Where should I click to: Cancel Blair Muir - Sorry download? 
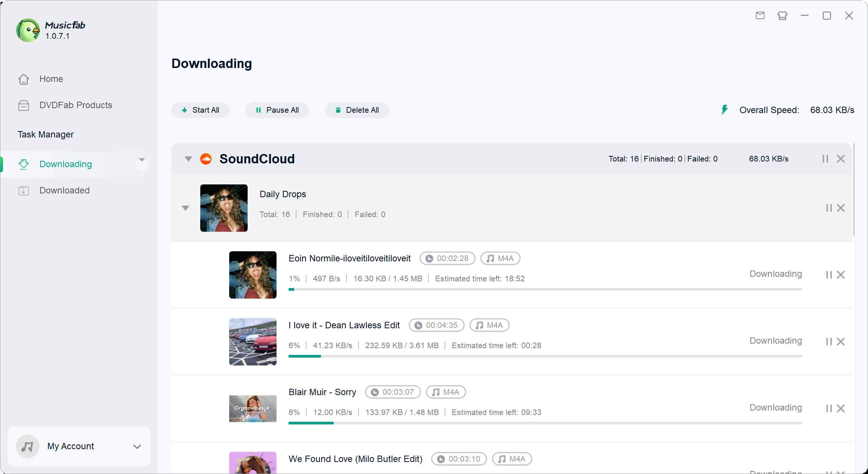pos(841,409)
